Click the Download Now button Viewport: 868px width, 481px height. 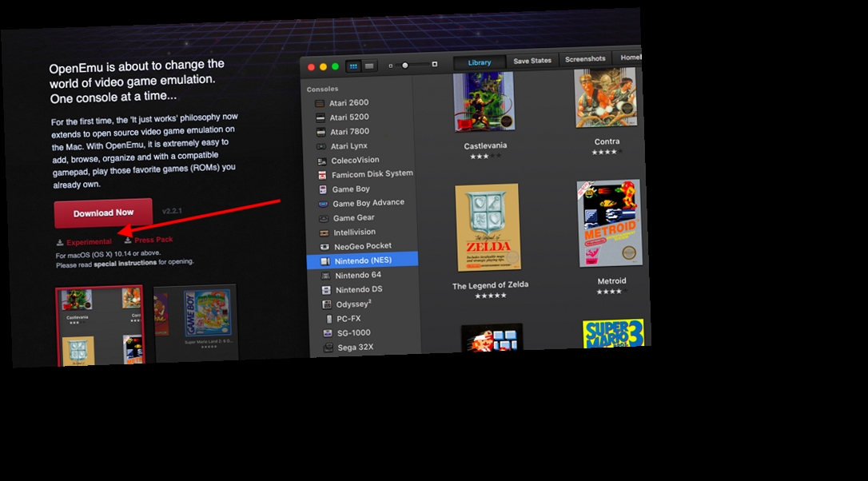coord(102,213)
